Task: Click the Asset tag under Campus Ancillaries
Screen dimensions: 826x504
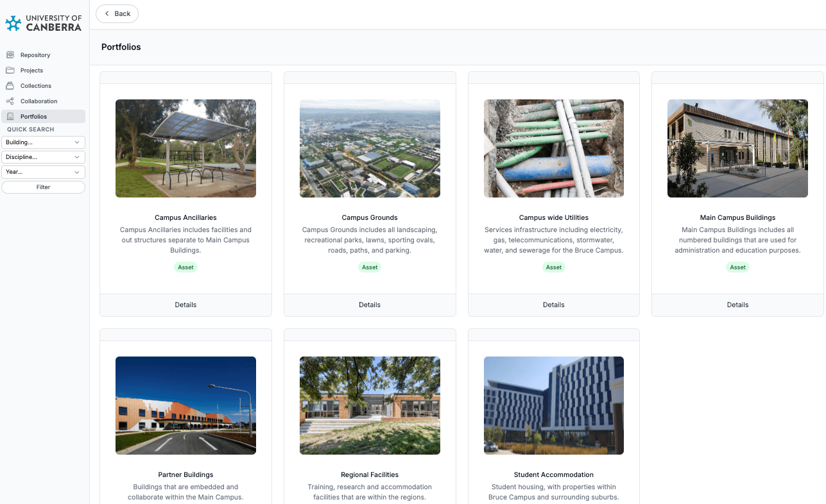Action: (185, 267)
